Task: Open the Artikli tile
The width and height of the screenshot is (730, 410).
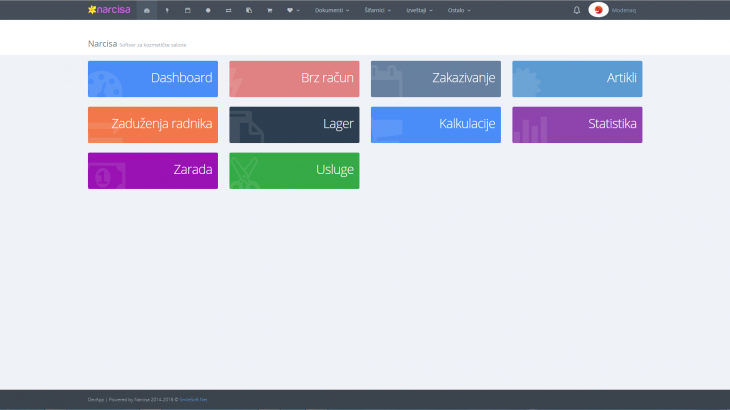Action: (577, 79)
